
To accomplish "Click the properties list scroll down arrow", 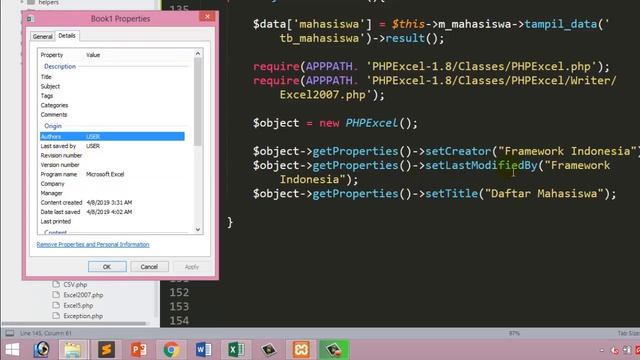I will click(198, 229).
